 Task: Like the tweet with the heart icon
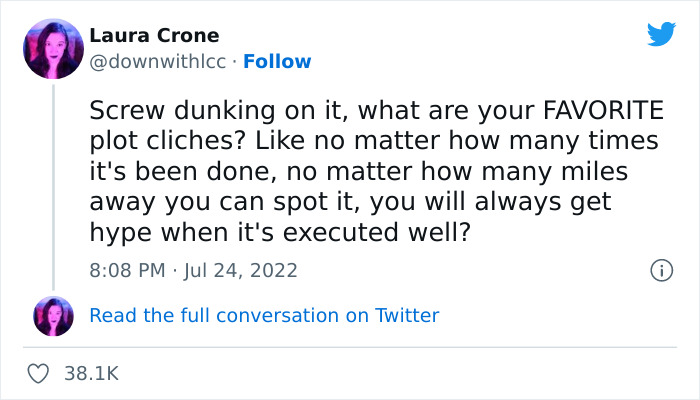tap(39, 373)
